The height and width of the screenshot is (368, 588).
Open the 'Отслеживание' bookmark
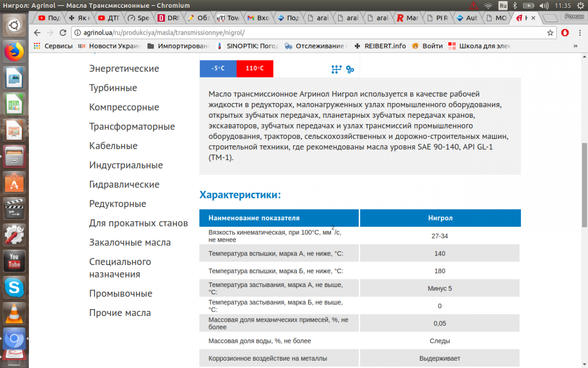(x=316, y=46)
